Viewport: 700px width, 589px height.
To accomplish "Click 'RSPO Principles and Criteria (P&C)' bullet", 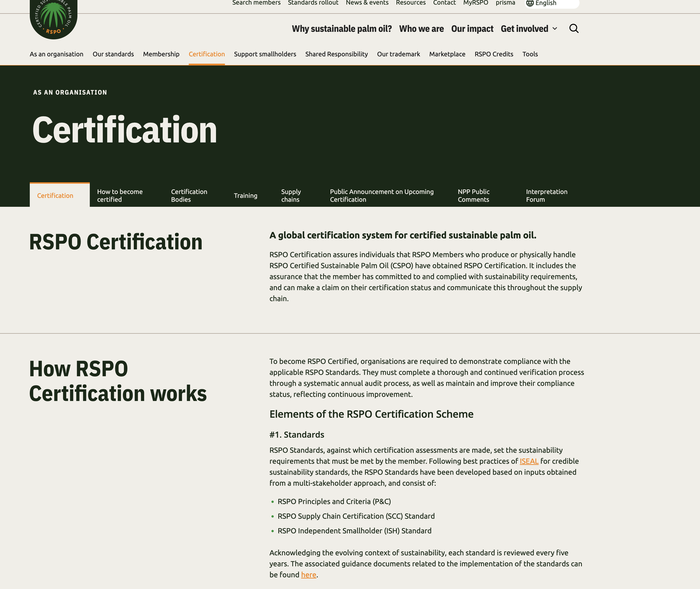I will tap(334, 502).
